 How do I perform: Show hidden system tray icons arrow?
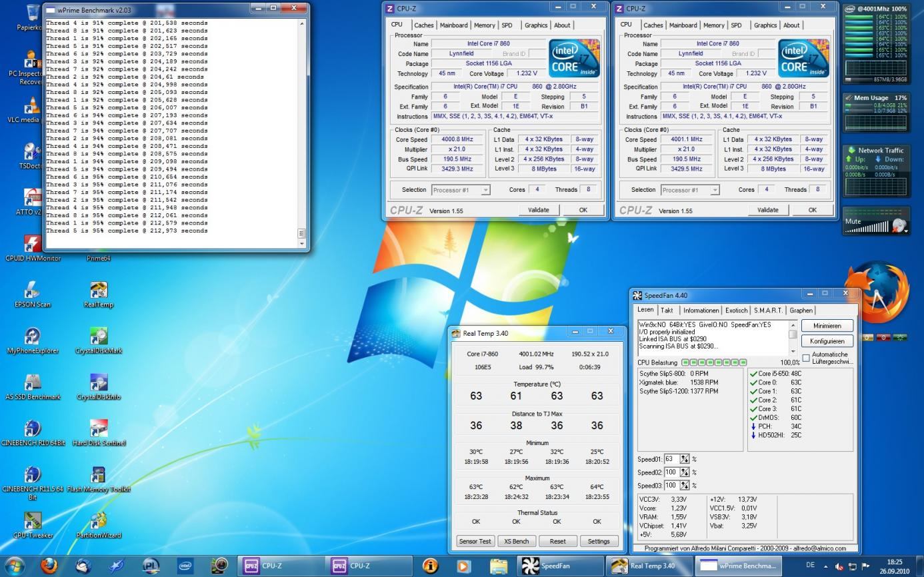(825, 566)
